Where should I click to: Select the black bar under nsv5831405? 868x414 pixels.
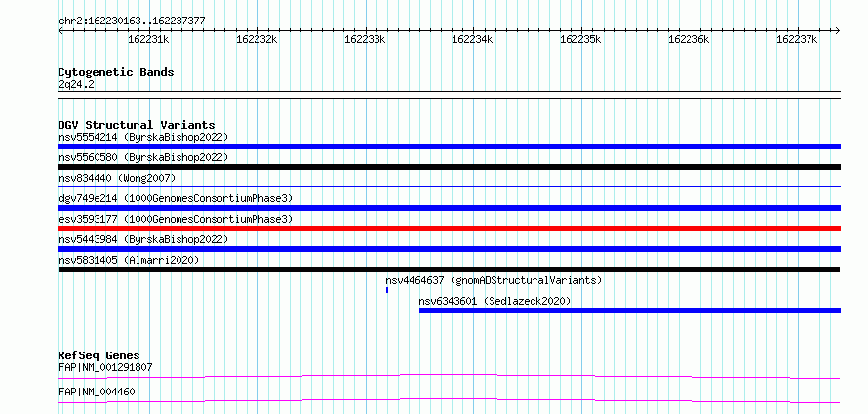pyautogui.click(x=449, y=269)
